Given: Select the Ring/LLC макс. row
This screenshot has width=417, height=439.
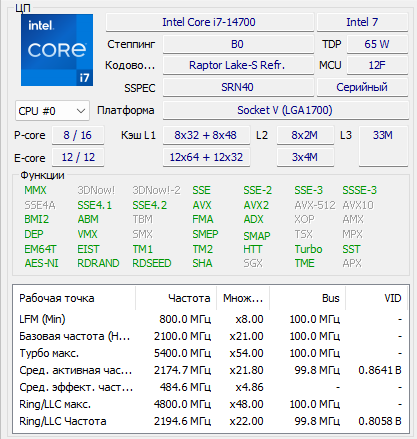Looking at the screenshot, I should click(x=211, y=404).
